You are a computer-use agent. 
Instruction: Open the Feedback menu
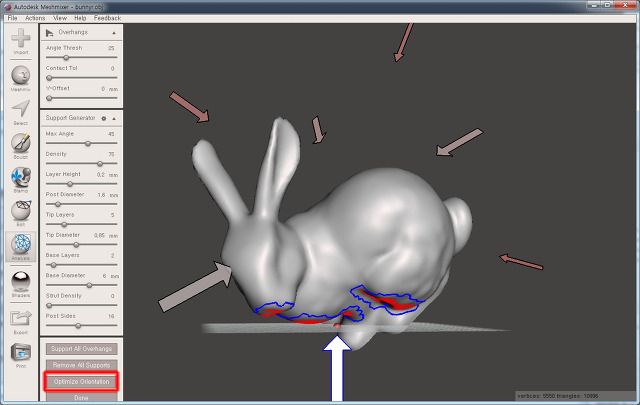pyautogui.click(x=107, y=18)
